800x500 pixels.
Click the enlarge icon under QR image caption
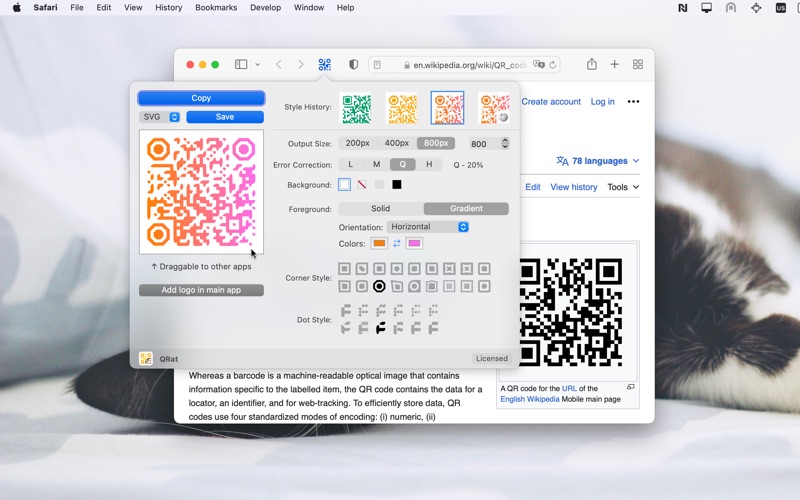631,387
